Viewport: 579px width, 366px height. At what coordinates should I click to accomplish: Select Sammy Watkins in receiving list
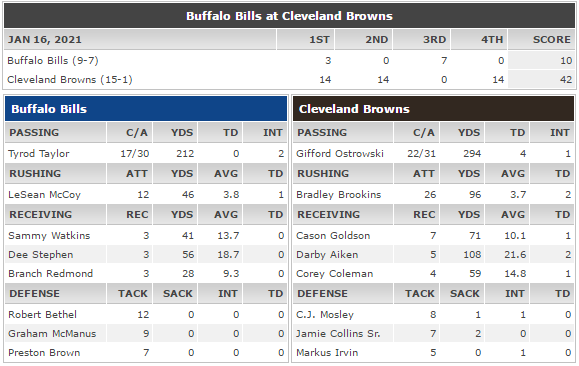[x=49, y=236]
